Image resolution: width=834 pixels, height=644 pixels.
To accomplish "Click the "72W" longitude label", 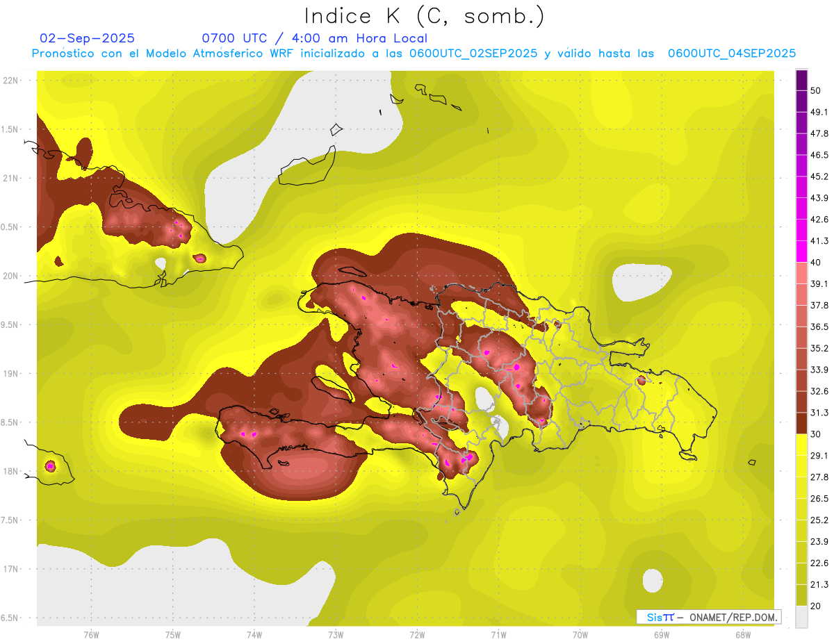I will click(x=417, y=634).
